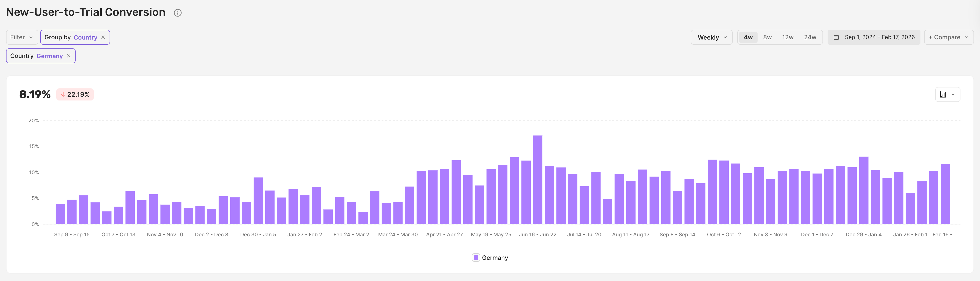Toggle the Germany series in legend
The height and width of the screenshot is (281, 980).
tap(495, 258)
